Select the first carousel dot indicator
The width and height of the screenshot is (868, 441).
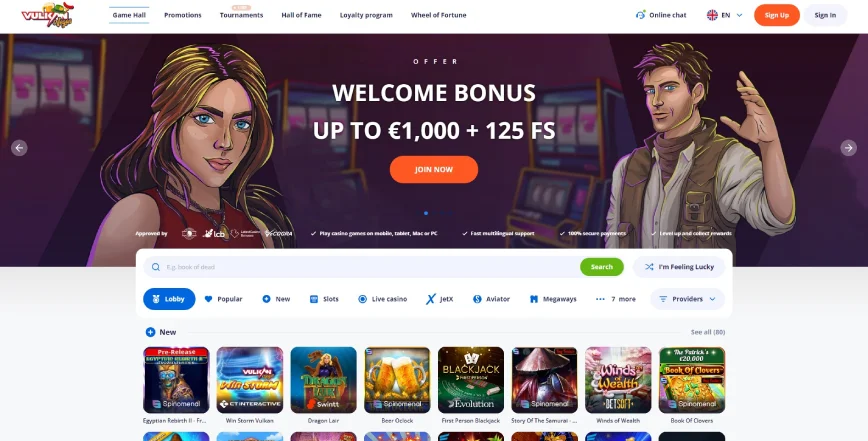point(426,213)
